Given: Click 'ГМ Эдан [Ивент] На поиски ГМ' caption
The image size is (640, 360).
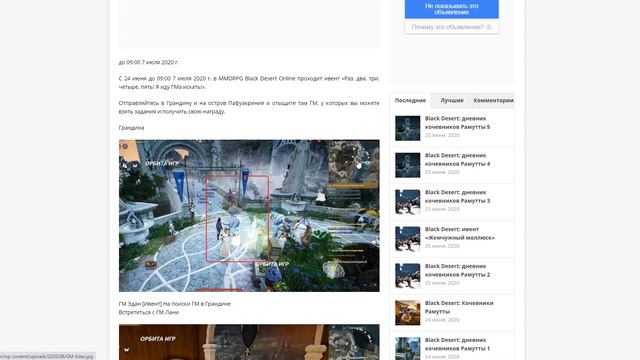Looking at the screenshot, I should pos(175,304).
